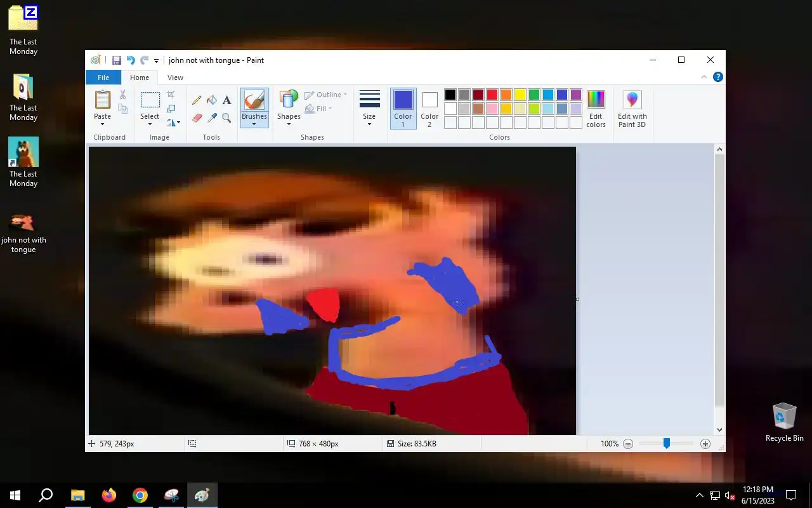This screenshot has width=812, height=508.
Task: Pick the orange color swatch
Action: (x=506, y=95)
